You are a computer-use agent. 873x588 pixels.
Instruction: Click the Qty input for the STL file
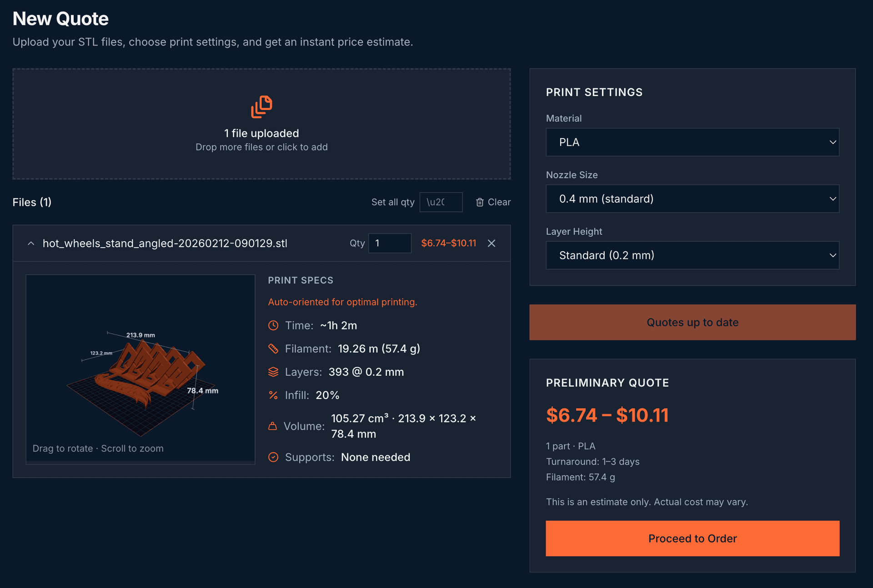pos(390,243)
